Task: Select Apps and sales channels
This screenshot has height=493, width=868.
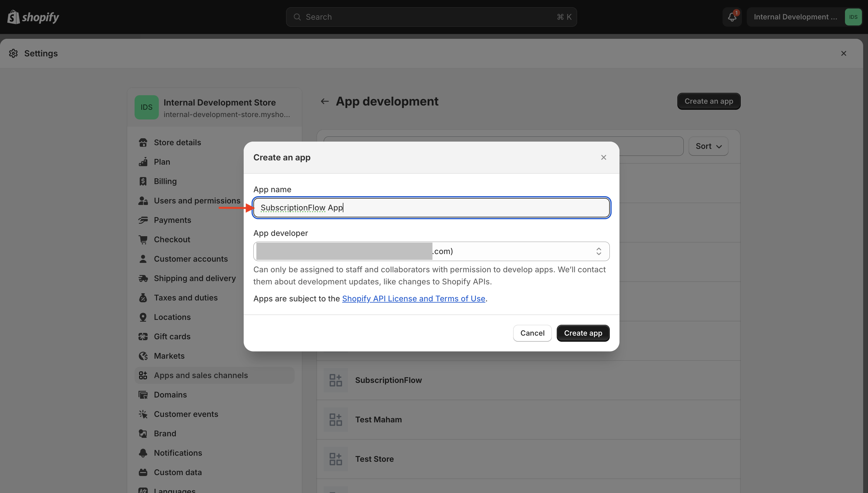Action: tap(214, 375)
